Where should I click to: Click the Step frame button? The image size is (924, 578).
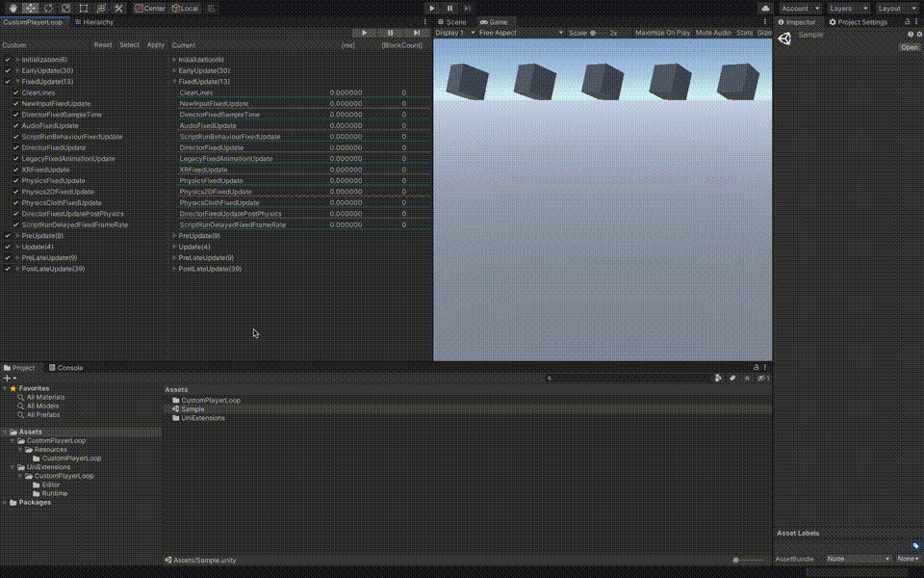[467, 8]
